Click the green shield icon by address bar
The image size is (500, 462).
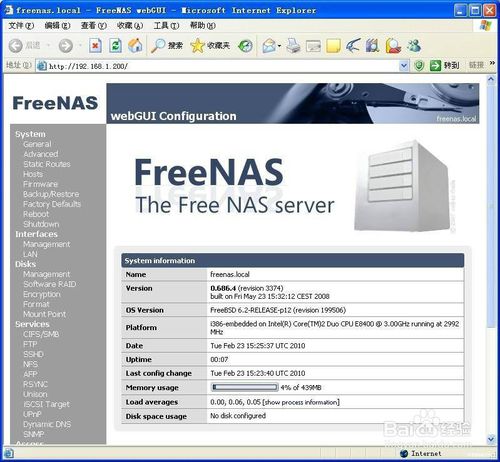click(x=419, y=65)
